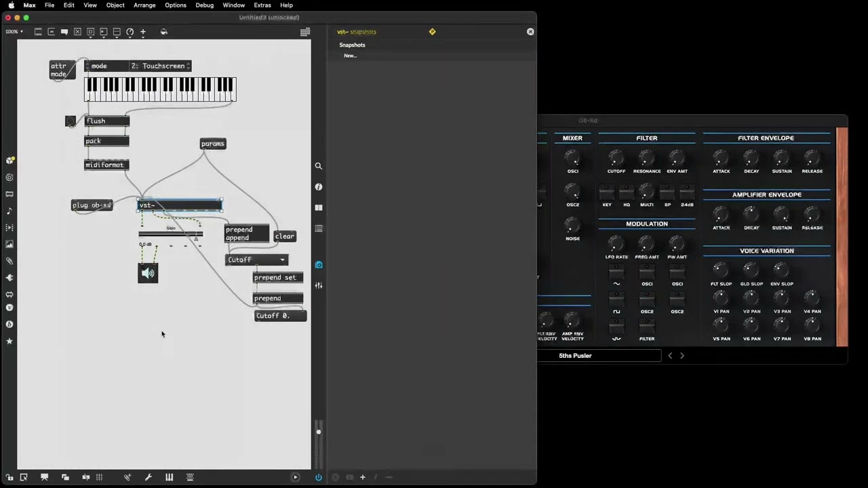The image size is (868, 488).
Task: Open the paperclip snippets sidebar icon
Action: point(9,261)
